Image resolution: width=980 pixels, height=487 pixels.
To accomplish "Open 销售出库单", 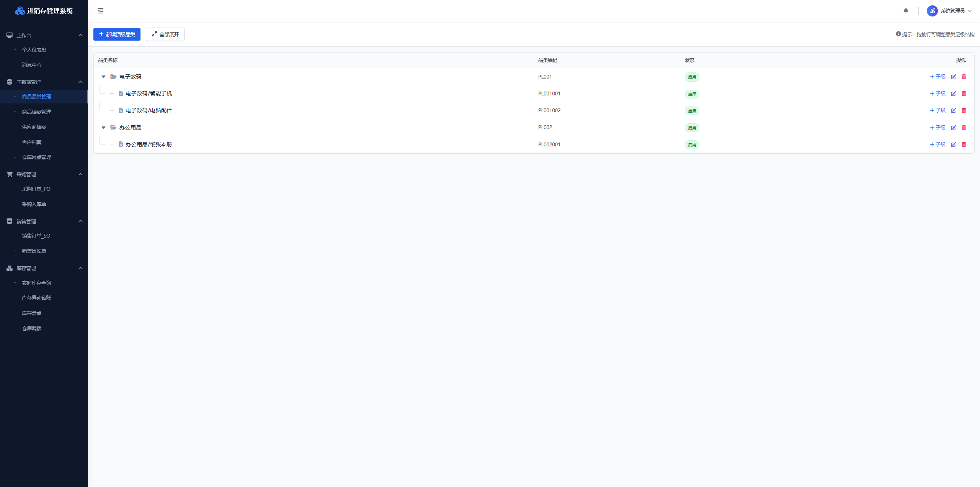I will (x=44, y=251).
